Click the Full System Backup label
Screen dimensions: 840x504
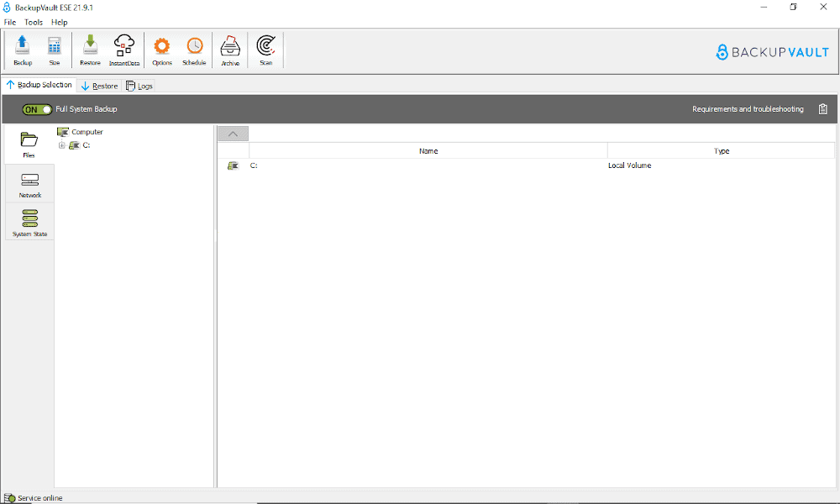click(x=87, y=108)
